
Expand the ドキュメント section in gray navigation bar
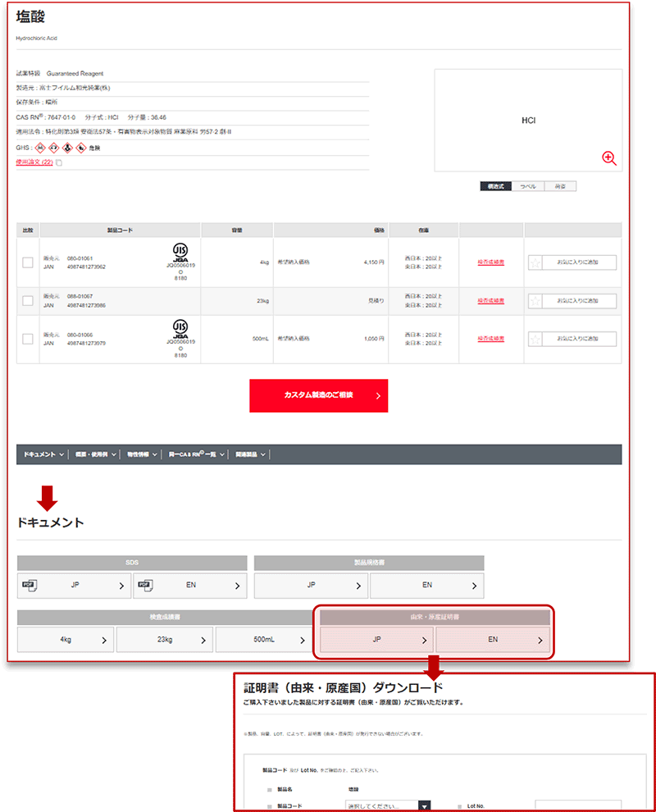[44, 454]
